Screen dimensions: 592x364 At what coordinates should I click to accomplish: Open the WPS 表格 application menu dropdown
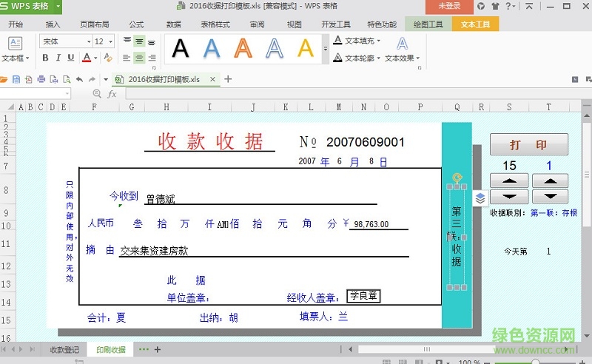[58, 6]
